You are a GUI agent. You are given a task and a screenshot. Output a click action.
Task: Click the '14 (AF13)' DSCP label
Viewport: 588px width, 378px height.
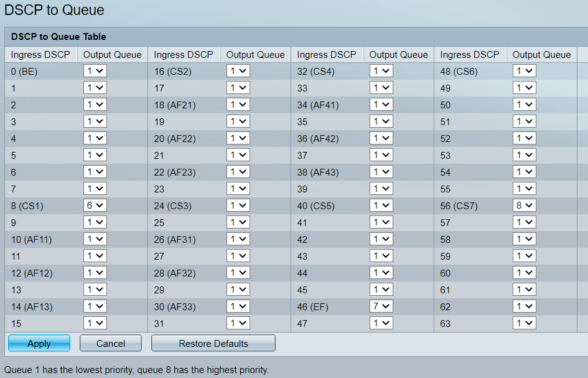click(x=32, y=307)
